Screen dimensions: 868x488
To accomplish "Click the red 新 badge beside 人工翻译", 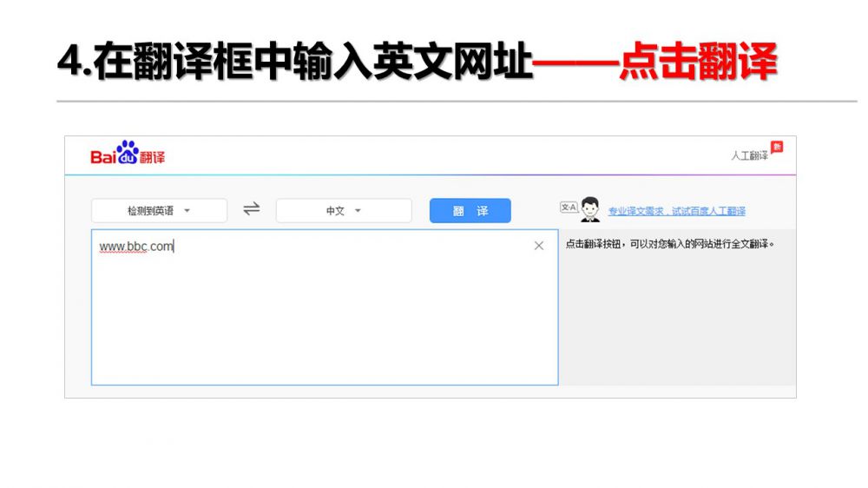I will [x=777, y=147].
